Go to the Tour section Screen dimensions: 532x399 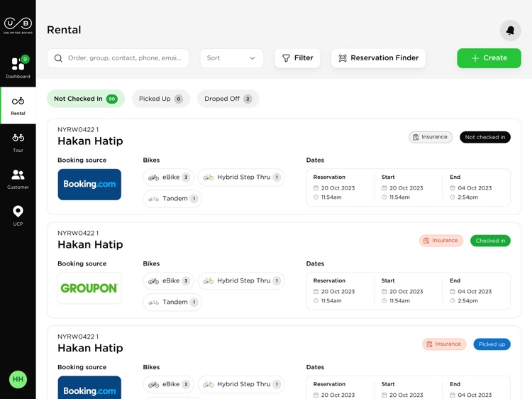[x=18, y=143]
